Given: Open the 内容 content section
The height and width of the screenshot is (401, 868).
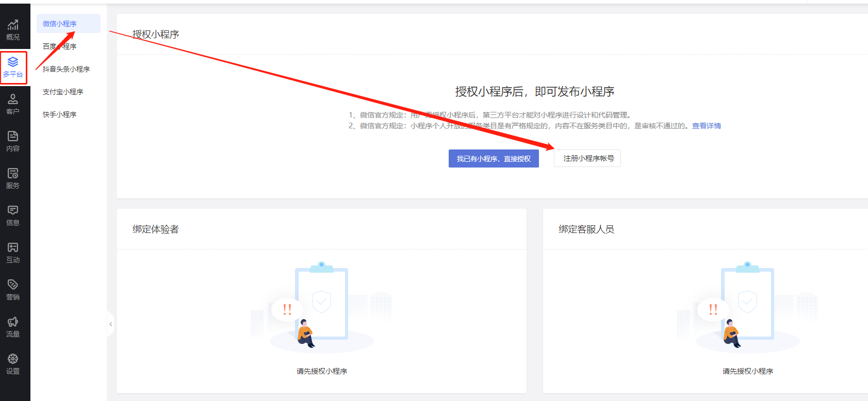Looking at the screenshot, I should point(13,141).
